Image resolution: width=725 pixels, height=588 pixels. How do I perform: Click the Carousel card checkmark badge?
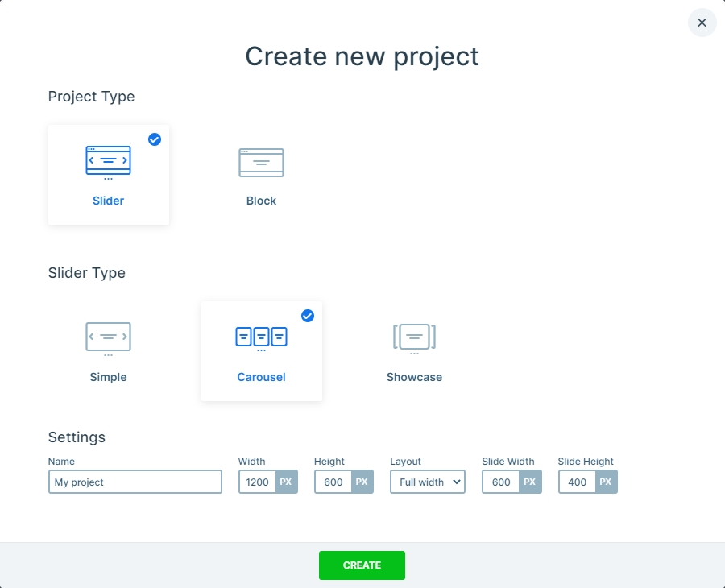tap(308, 316)
